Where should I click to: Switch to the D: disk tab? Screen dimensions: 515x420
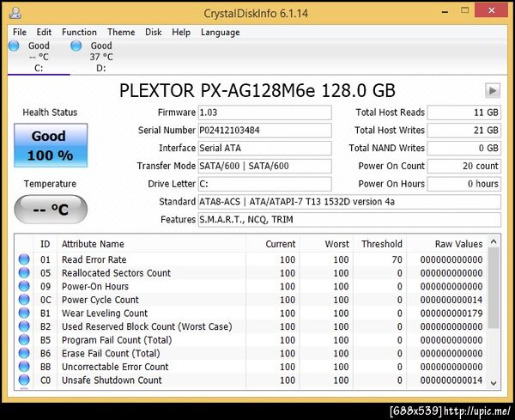[101, 57]
